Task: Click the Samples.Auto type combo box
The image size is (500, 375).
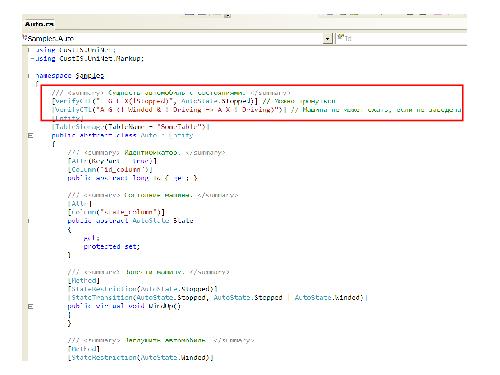Action: pos(177,39)
